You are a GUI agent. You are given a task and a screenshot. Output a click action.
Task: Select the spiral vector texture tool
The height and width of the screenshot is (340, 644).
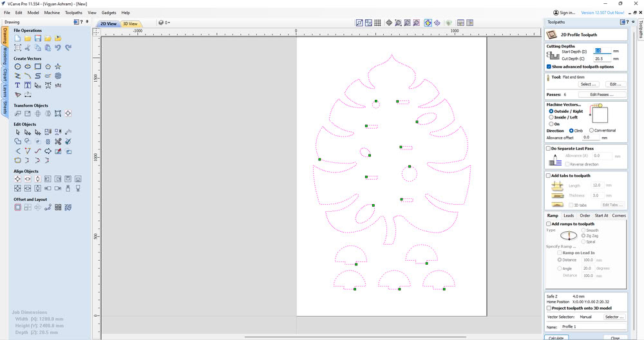(x=58, y=75)
